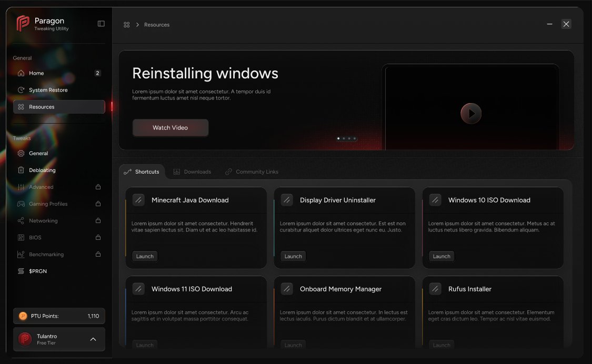Click the Onboard Memory Manager card icon
This screenshot has width=592, height=364.
tap(287, 289)
